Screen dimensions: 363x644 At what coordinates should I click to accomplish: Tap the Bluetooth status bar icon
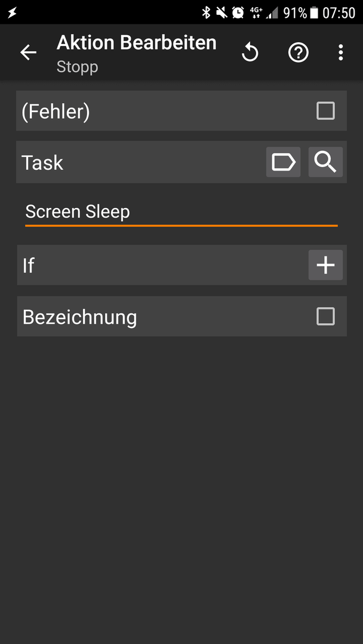(206, 13)
